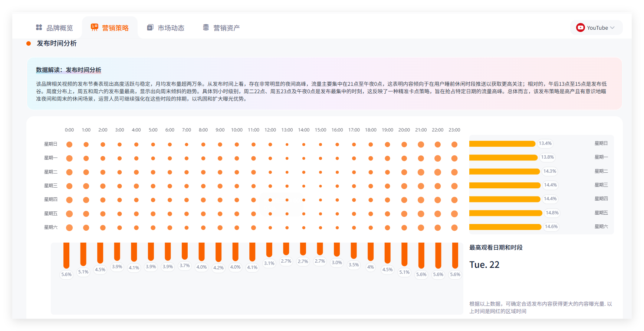Click the 星期六 dot at 23:00
This screenshot has width=644, height=331.
[454, 228]
